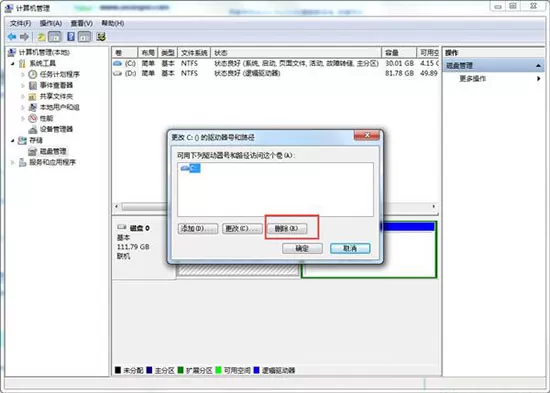Click the 磁盘 0 disk icon
This screenshot has height=393, width=550.
pyautogui.click(x=122, y=227)
